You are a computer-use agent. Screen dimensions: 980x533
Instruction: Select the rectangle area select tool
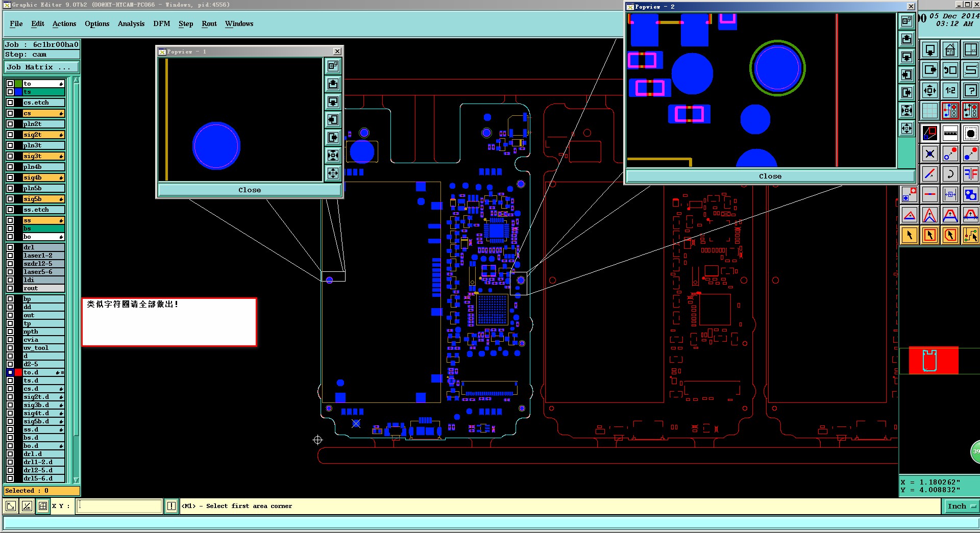(x=930, y=235)
